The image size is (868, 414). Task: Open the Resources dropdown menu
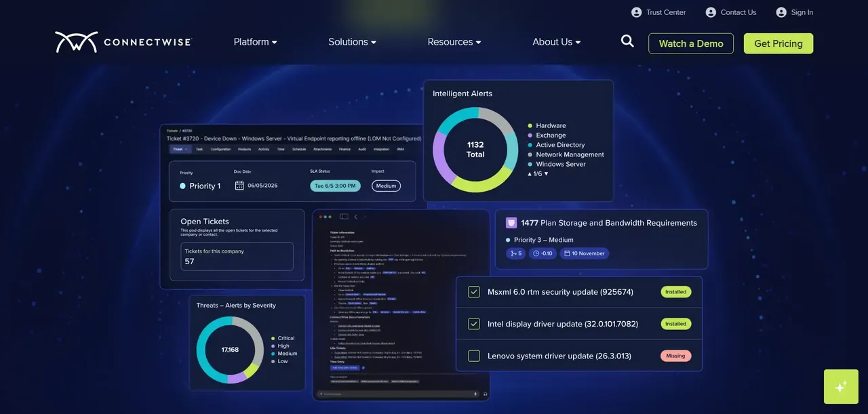point(454,42)
